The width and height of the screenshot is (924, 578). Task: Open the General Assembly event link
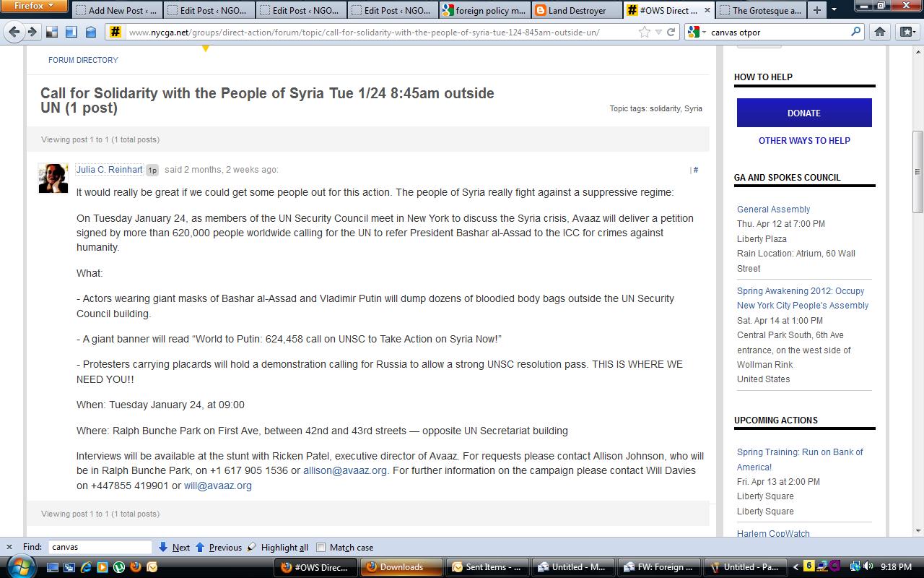[773, 210]
